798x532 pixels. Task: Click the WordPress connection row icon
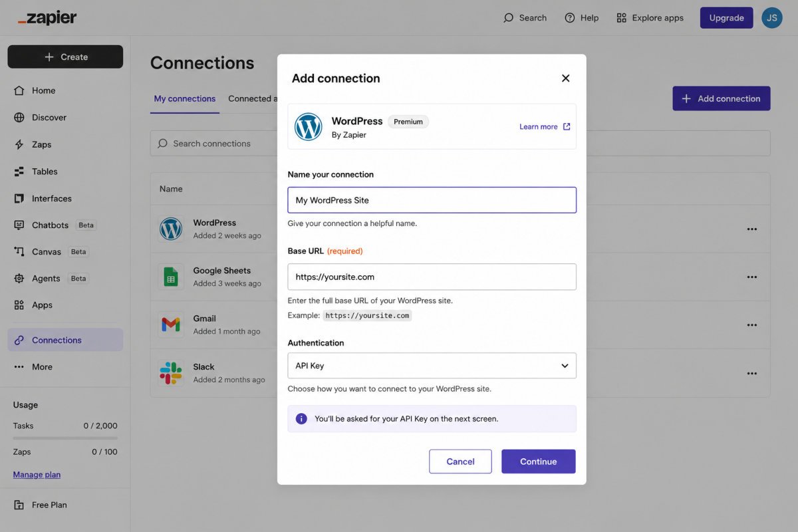pyautogui.click(x=171, y=229)
